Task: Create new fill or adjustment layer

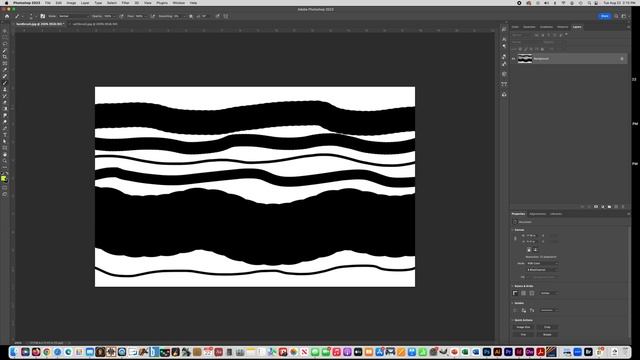Action: click(x=602, y=207)
